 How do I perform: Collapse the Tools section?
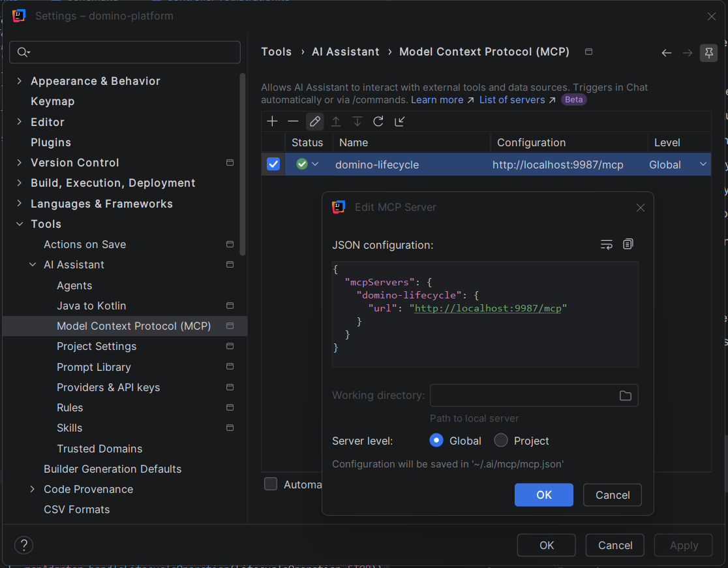pyautogui.click(x=19, y=224)
